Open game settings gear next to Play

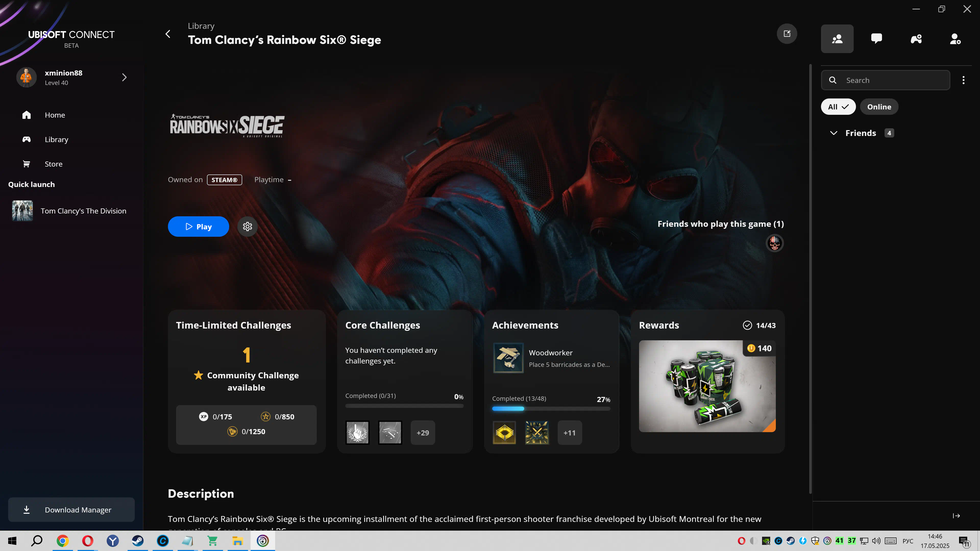coord(247,227)
